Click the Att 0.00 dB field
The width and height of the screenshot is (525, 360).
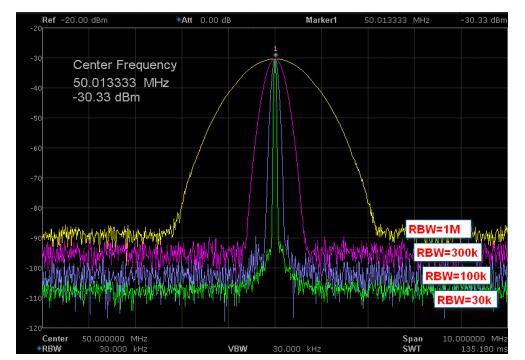click(206, 20)
